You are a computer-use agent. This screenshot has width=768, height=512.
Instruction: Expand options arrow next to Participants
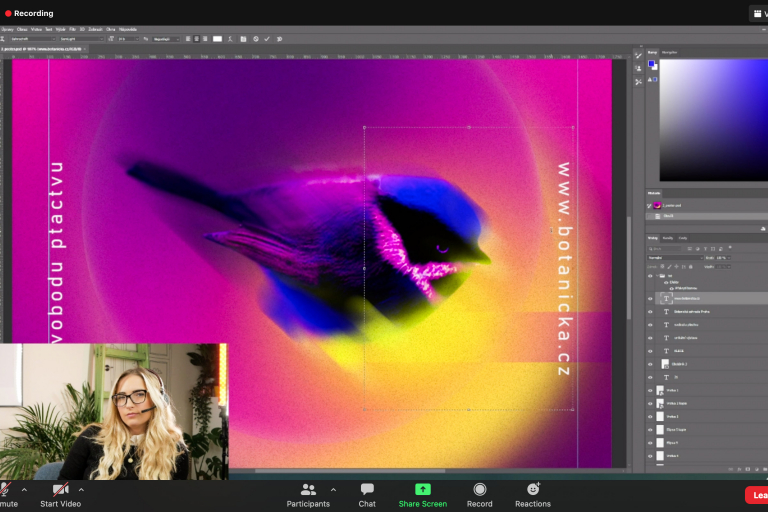click(333, 490)
